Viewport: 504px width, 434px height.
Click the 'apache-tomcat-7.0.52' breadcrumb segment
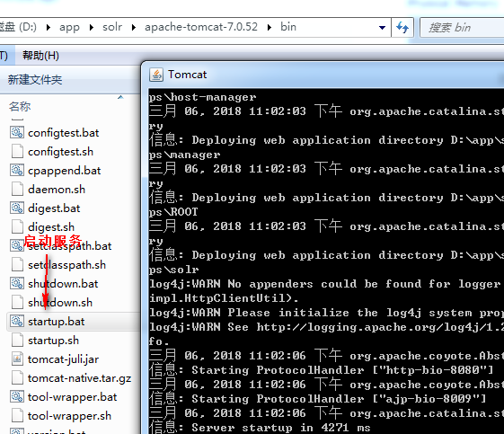click(201, 27)
